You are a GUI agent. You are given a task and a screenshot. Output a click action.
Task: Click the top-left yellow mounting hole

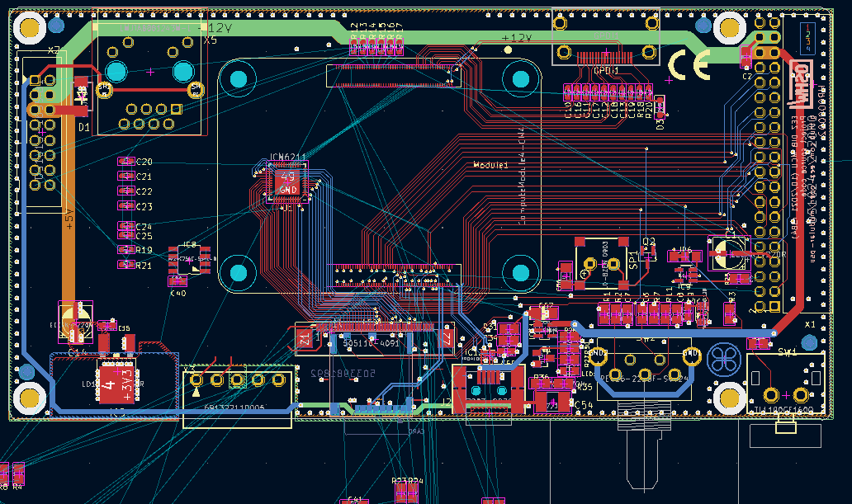pyautogui.click(x=31, y=28)
